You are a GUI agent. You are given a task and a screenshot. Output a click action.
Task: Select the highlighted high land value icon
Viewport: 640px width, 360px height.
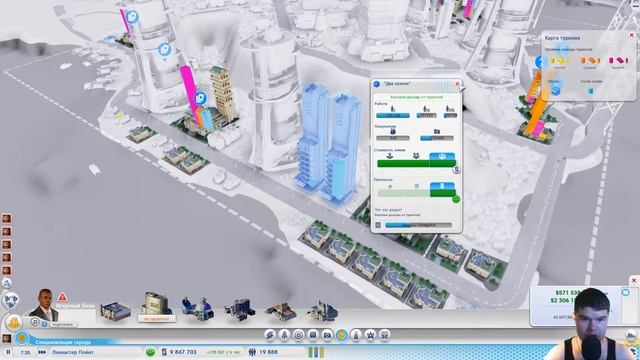tap(442, 156)
